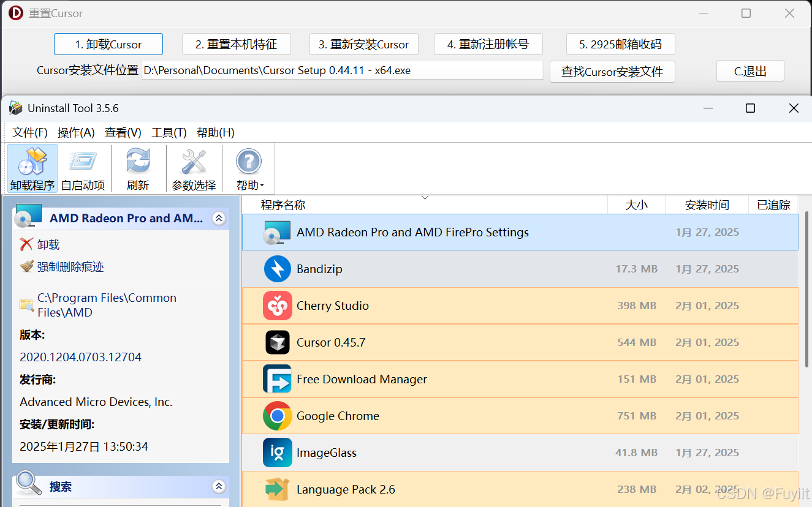Click the Cherry Studio program icon
812x507 pixels.
coord(277,306)
